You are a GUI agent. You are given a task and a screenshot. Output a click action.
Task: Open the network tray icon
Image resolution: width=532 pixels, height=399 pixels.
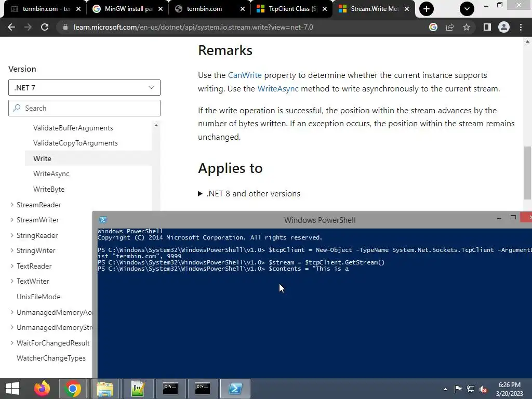[471, 389]
